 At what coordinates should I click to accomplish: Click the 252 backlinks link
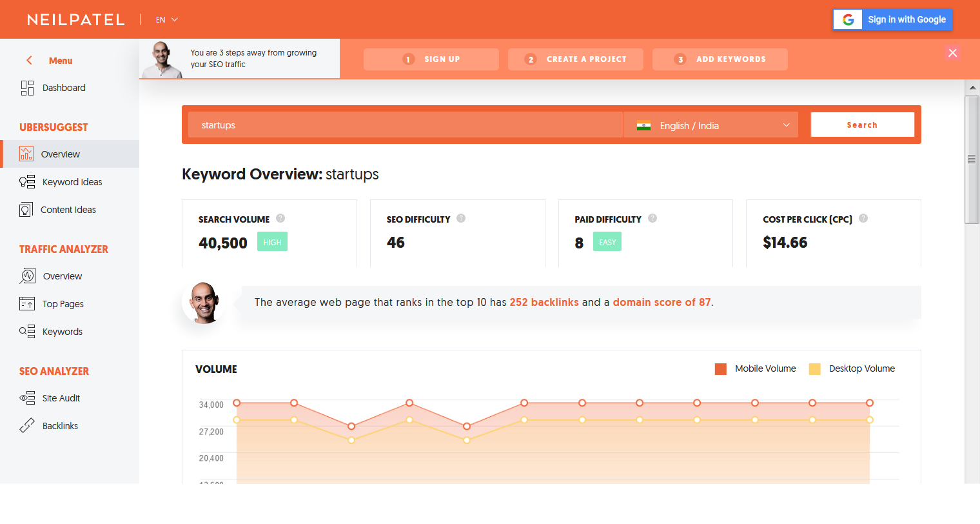pyautogui.click(x=544, y=302)
